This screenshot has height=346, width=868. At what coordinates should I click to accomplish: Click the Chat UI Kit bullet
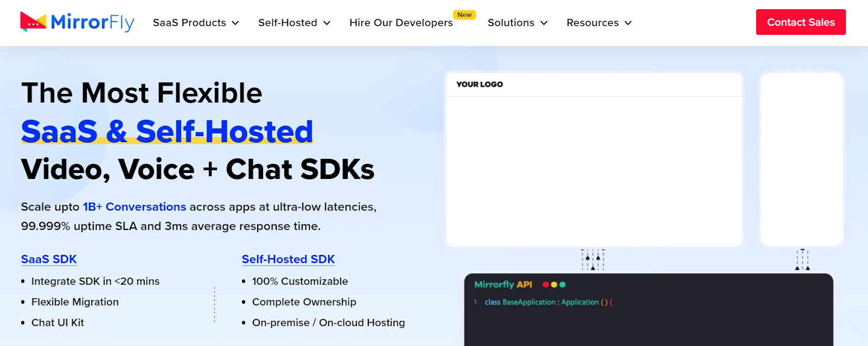click(x=58, y=322)
